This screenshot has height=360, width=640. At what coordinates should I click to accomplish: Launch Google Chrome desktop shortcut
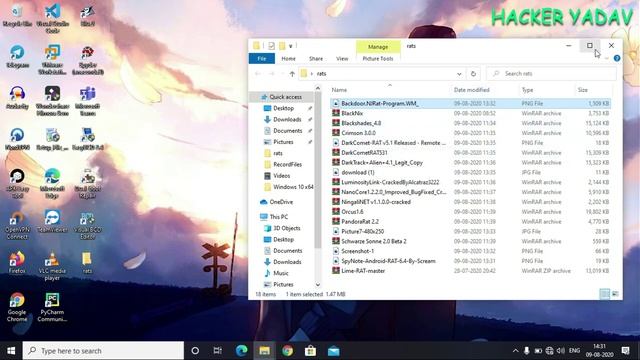(x=17, y=307)
